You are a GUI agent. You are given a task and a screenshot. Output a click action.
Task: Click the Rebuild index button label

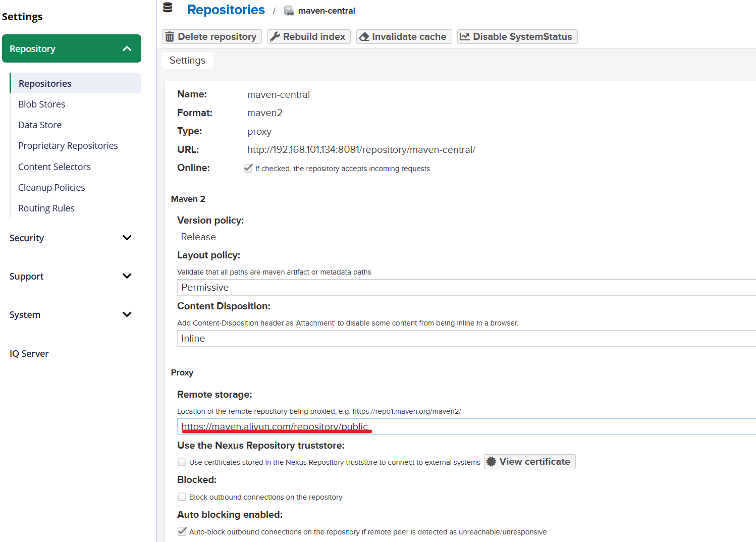[x=314, y=36]
